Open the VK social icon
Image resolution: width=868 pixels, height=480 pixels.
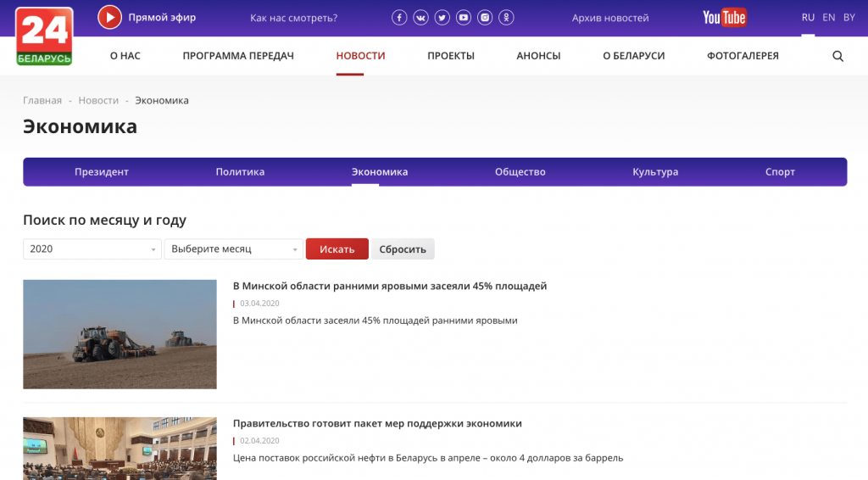[421, 18]
